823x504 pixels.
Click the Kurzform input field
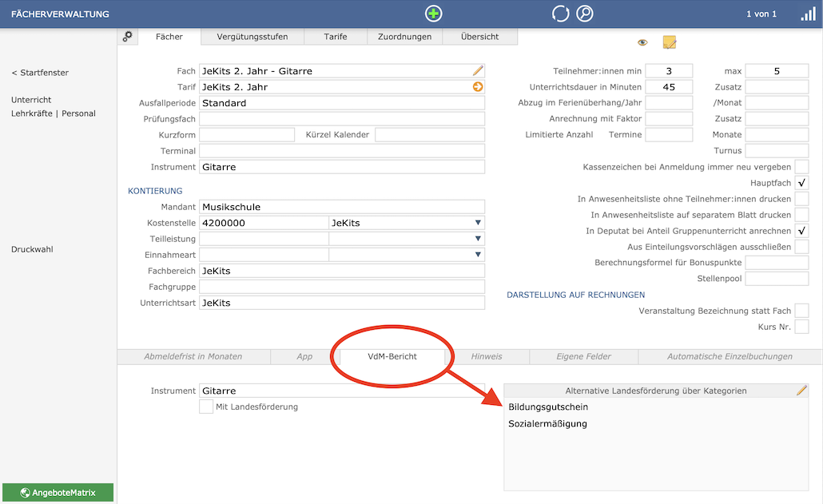(x=247, y=135)
